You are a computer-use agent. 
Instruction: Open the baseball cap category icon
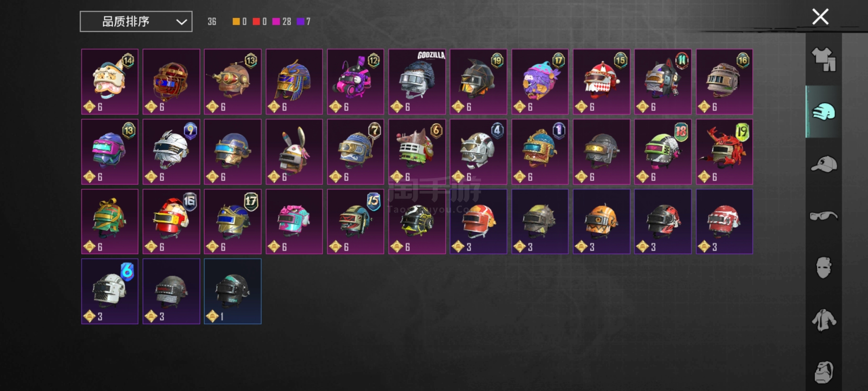[x=824, y=164]
